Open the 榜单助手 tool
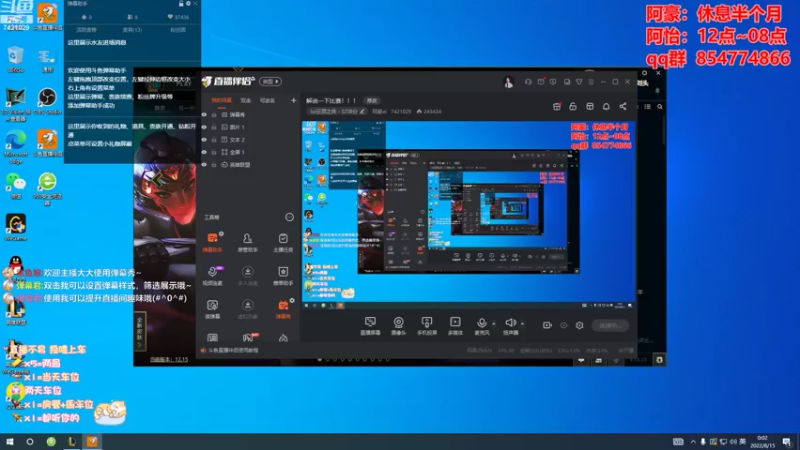 pos(283,276)
